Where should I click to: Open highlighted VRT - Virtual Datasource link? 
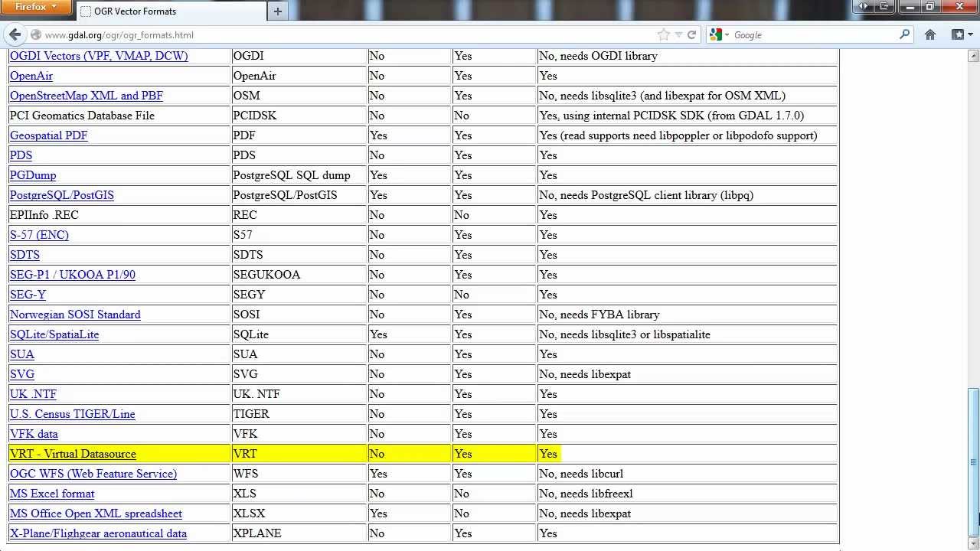pyautogui.click(x=73, y=454)
